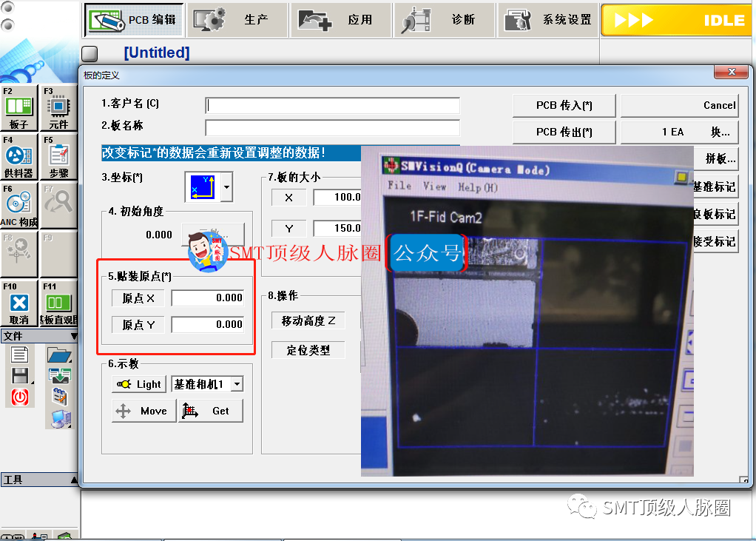Open the 基准相机1 camera dropdown
Image resolution: width=756 pixels, height=541 pixels.
237,384
